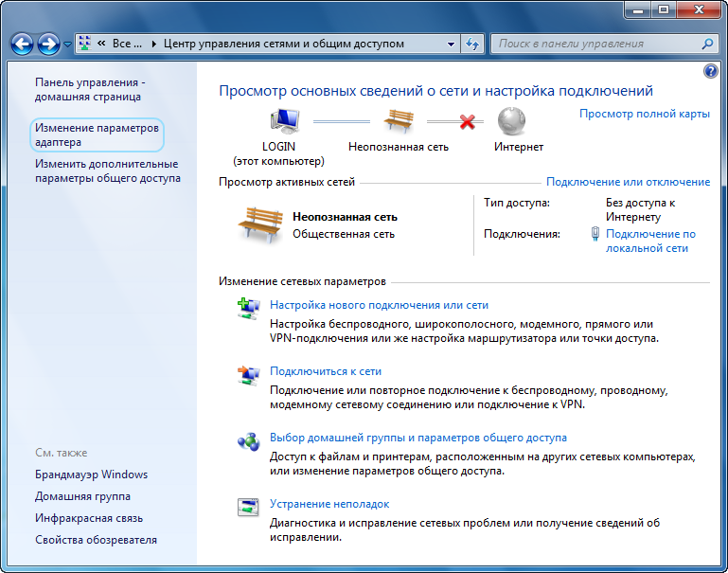Click the new connection setup icon
Viewport: 728px width, 573px height.
point(248,309)
